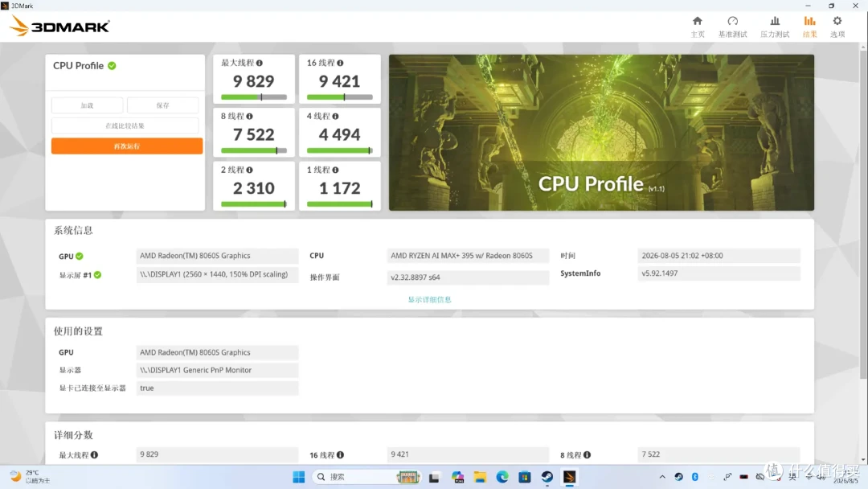Expand the system tray hidden icons arrow
868x489 pixels.
(x=662, y=476)
